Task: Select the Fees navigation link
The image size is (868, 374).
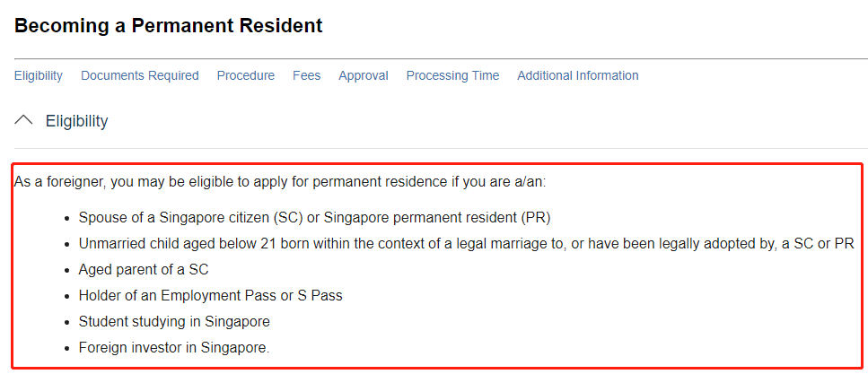Action: pyautogui.click(x=306, y=75)
